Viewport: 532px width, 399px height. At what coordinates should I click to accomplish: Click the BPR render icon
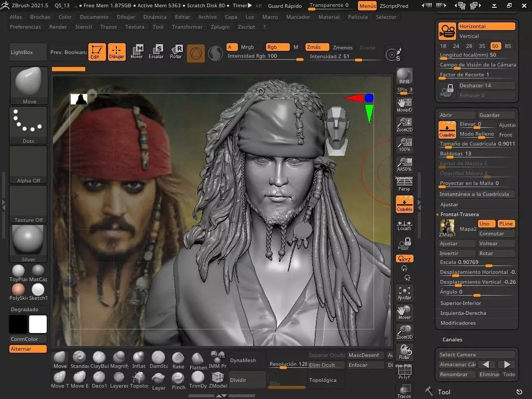click(404, 76)
